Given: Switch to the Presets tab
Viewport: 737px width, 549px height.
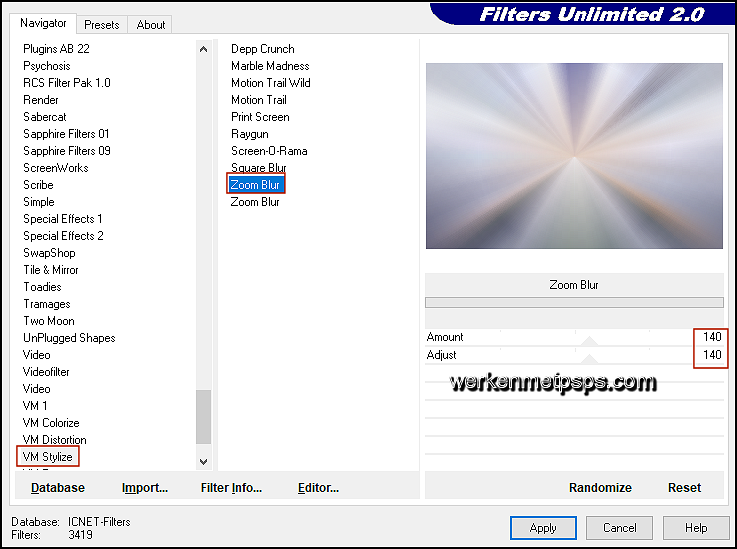Looking at the screenshot, I should [x=102, y=24].
